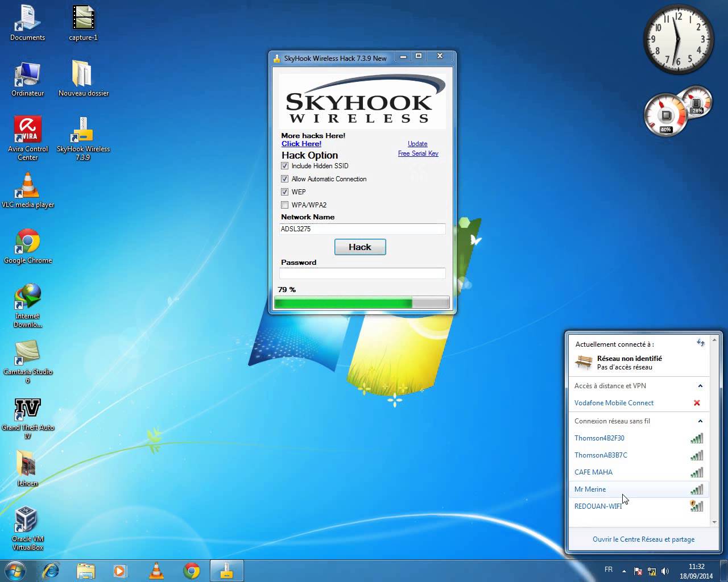Screen dimensions: 728x582
Task: Select Vodafone Mobile Connect entry
Action: [639, 403]
